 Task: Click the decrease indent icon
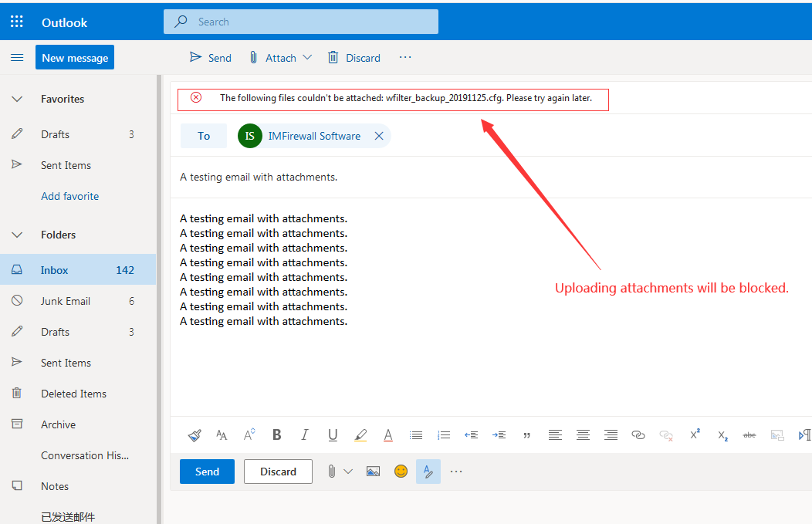[x=472, y=435]
